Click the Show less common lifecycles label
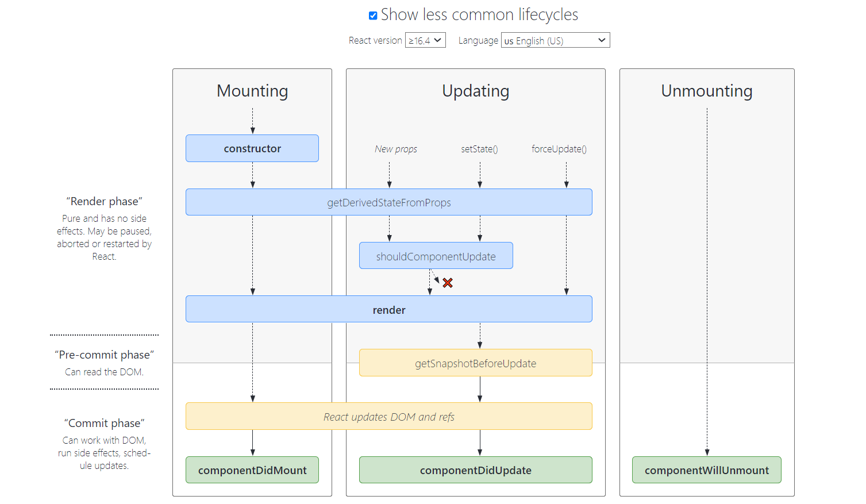This screenshot has height=504, width=866. [x=479, y=14]
